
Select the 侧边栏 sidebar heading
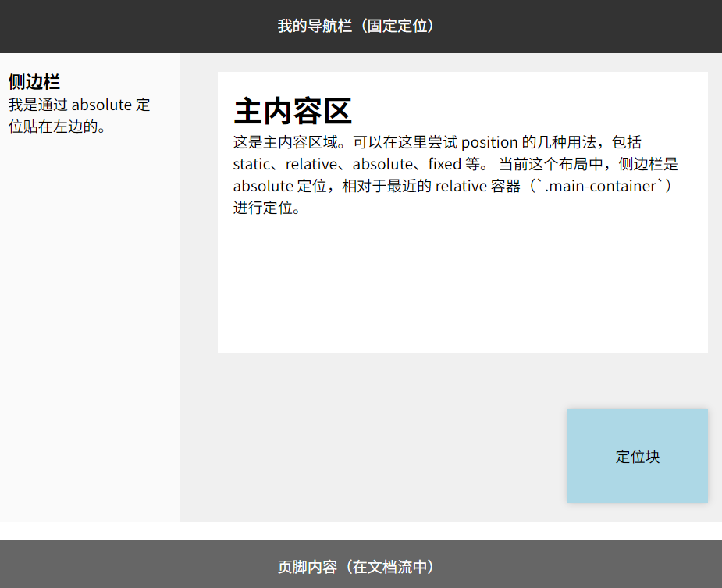(x=34, y=82)
